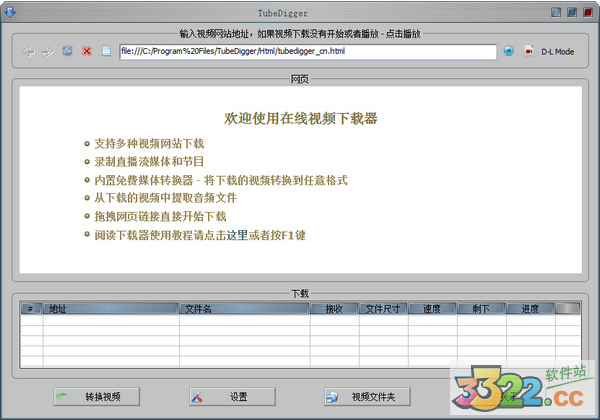Click the 文件尺寸 column header
This screenshot has height=420, width=600.
(x=383, y=308)
